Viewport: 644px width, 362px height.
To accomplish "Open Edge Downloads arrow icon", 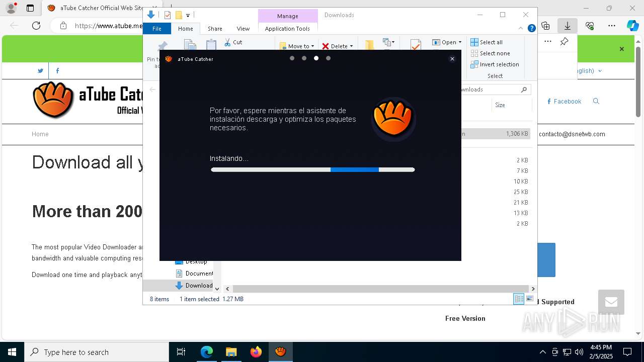I will 568,26.
